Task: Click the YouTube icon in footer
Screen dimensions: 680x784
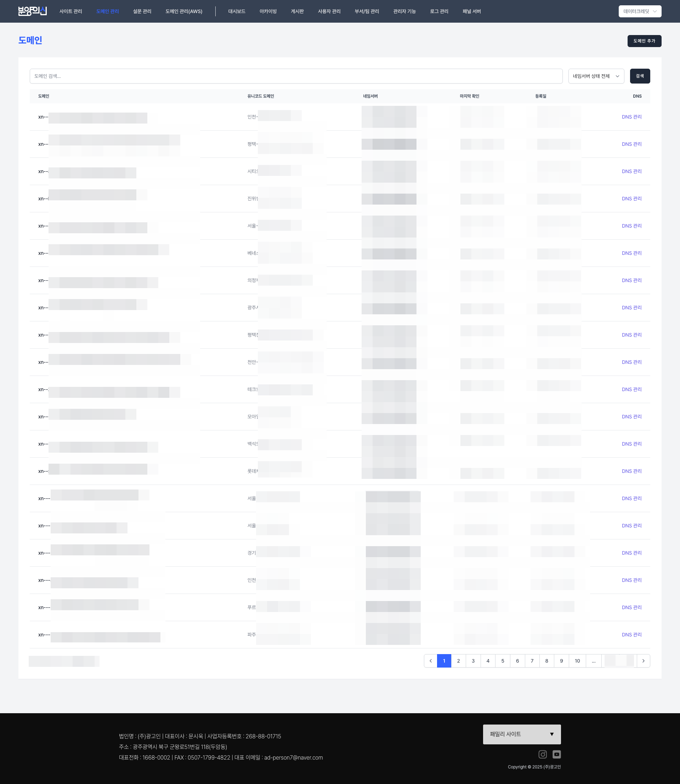Action: coord(557,754)
